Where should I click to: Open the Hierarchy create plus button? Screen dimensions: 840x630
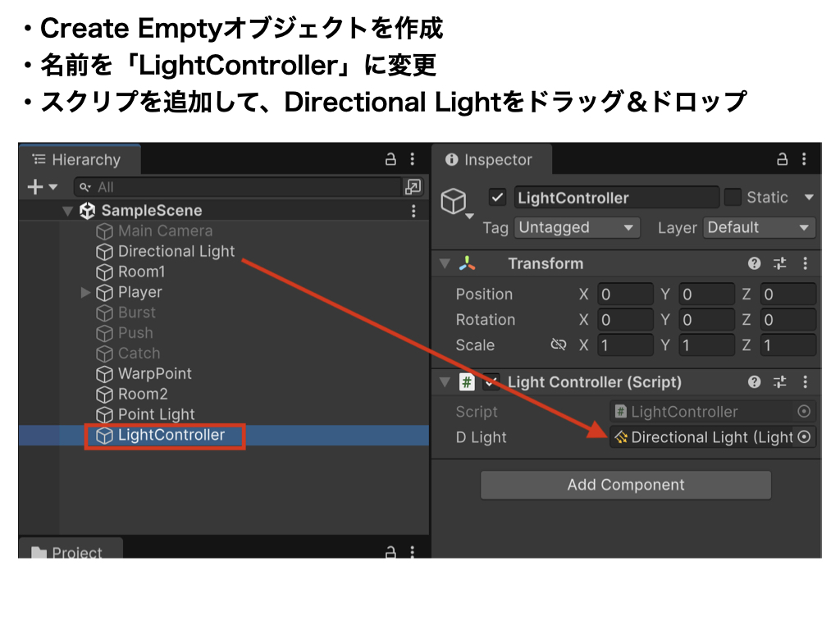click(x=42, y=187)
